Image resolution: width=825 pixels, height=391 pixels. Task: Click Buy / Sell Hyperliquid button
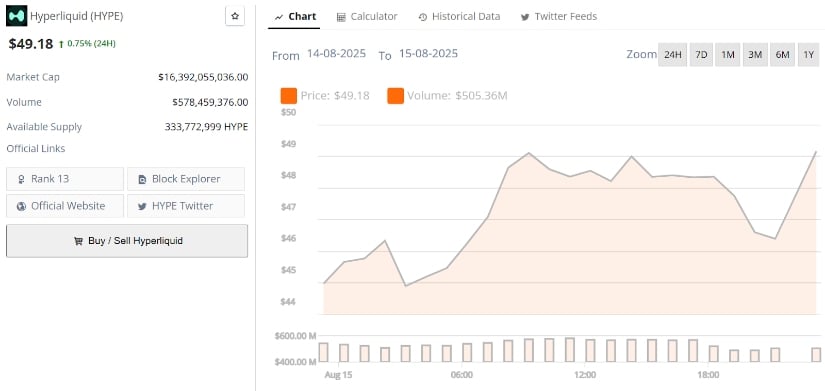pos(127,241)
